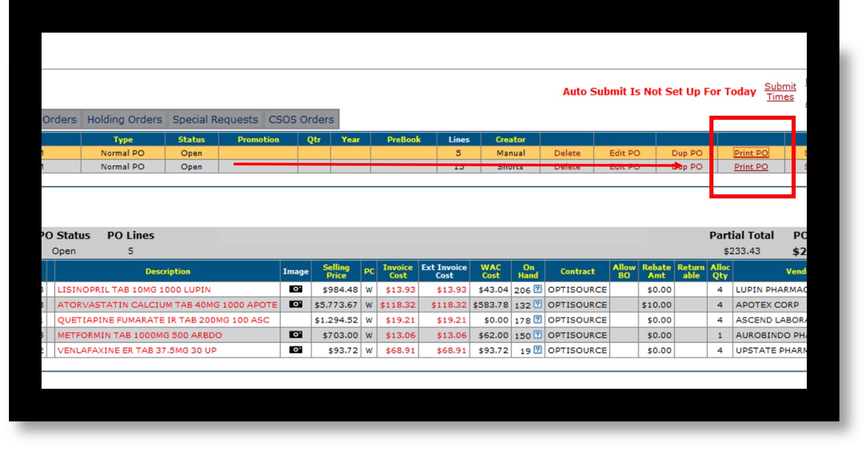This screenshot has height=450, width=868.
Task: Sort items by Image column header
Action: pyautogui.click(x=295, y=271)
